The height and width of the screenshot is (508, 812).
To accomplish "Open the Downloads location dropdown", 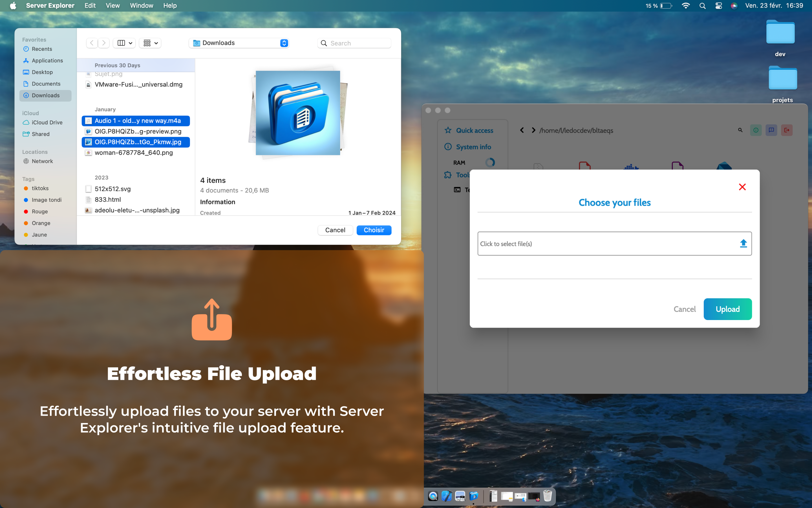I will [x=239, y=43].
